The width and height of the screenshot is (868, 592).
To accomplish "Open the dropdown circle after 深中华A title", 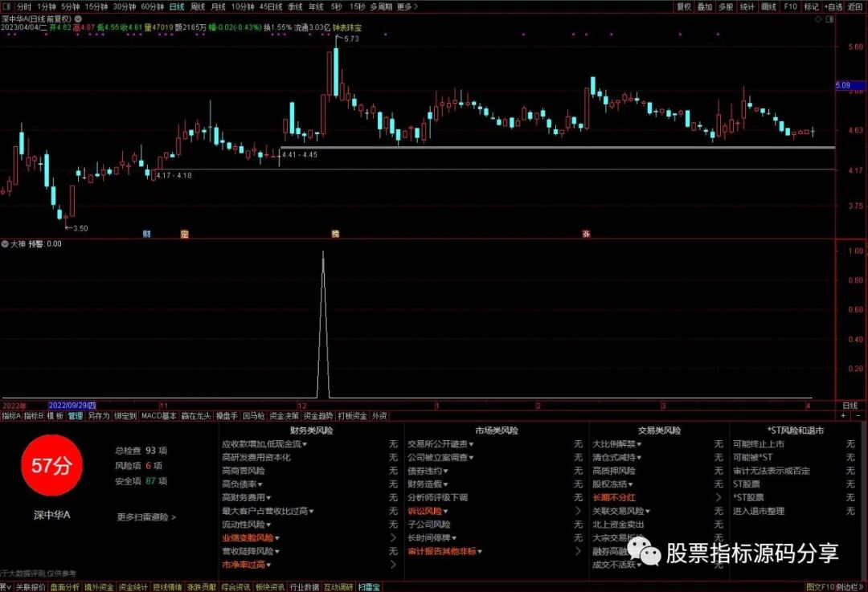I will point(78,18).
